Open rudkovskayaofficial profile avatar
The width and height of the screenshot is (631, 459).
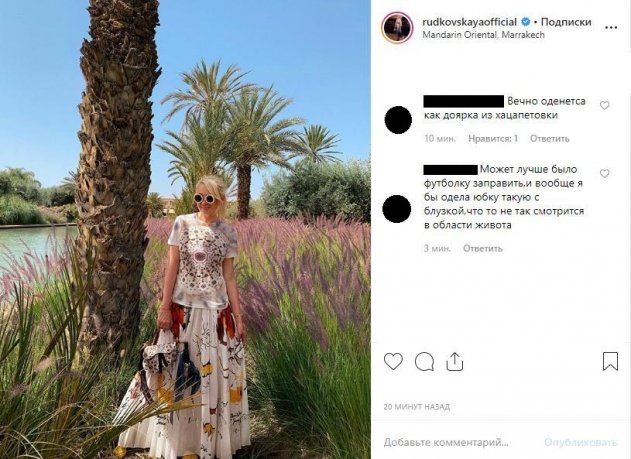point(397,27)
